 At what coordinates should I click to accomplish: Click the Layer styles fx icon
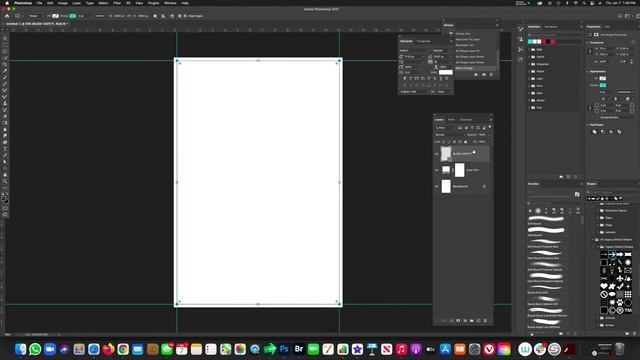coord(451,321)
